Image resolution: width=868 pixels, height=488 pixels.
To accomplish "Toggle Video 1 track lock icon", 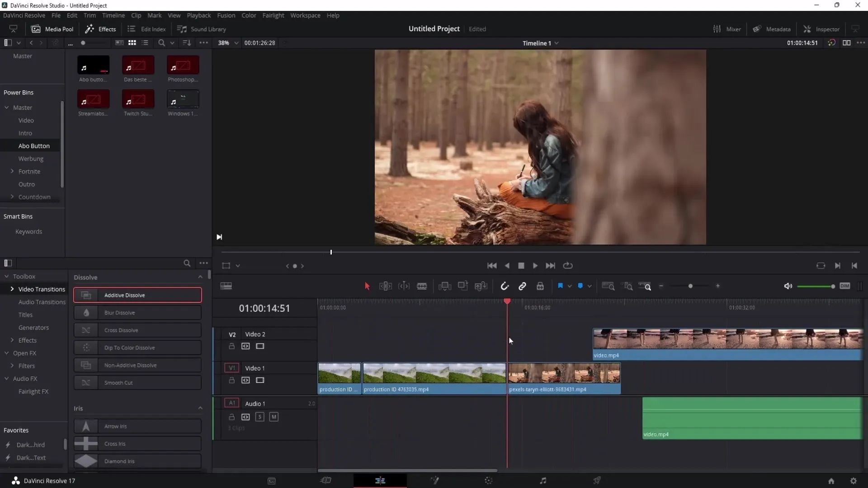I will (232, 380).
